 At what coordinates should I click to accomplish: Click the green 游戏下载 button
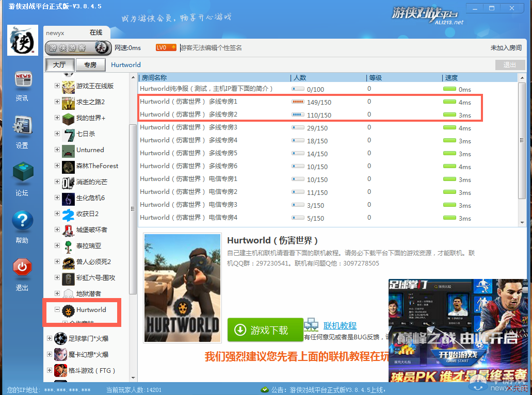[x=265, y=330]
